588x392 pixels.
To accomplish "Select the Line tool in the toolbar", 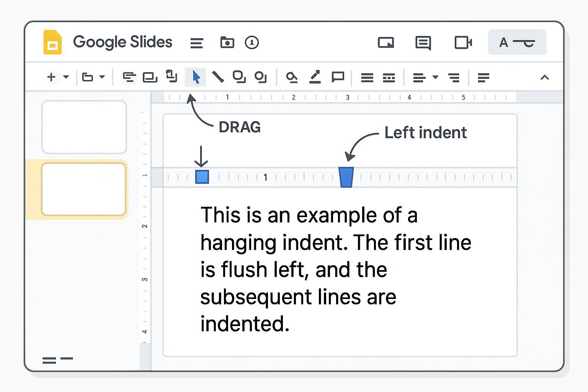I will pyautogui.click(x=218, y=77).
